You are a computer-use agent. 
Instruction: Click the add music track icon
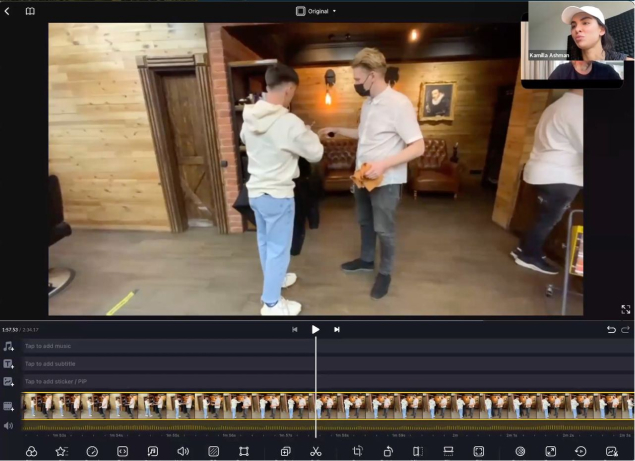point(9,346)
